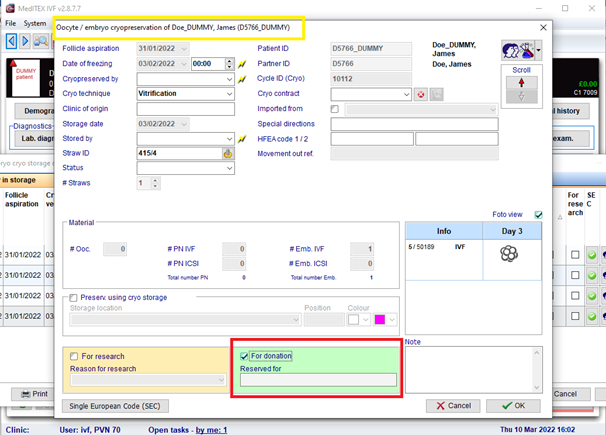Click the forward navigation arrow in main toolbar

point(25,41)
